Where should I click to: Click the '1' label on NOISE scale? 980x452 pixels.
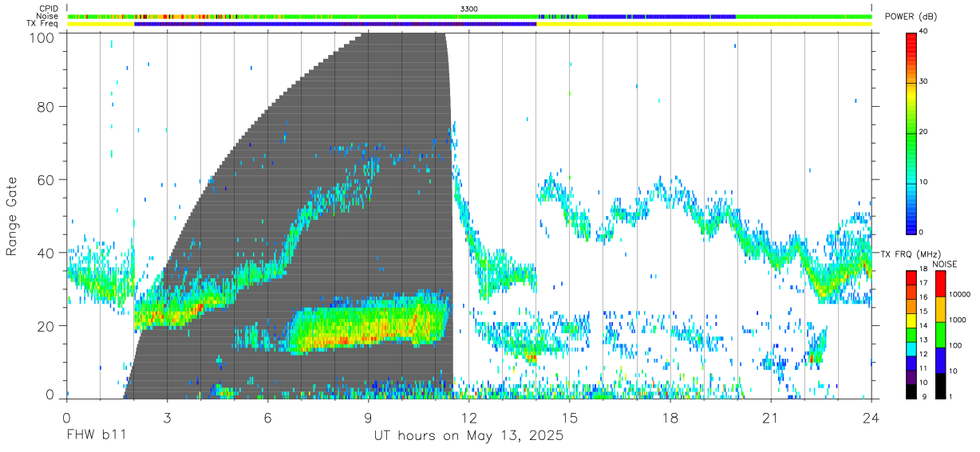[x=950, y=396]
